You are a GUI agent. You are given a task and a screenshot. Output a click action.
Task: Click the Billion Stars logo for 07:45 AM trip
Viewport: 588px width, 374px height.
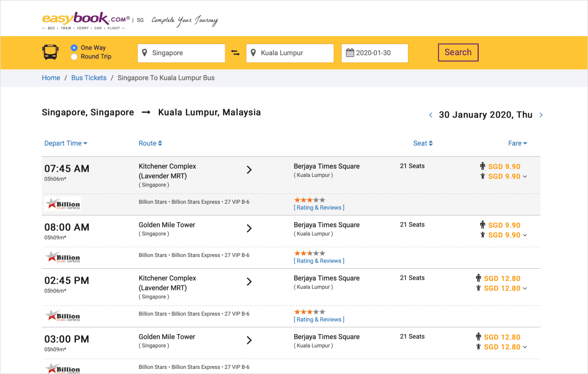pyautogui.click(x=62, y=204)
